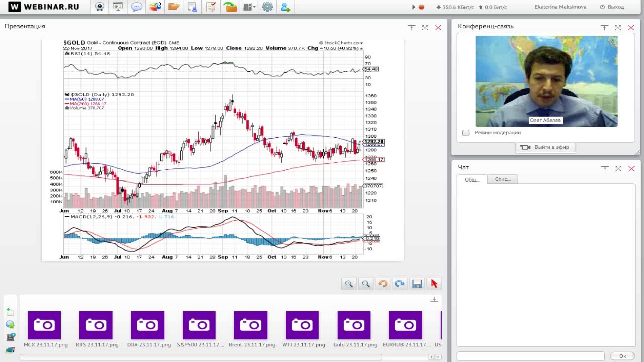Image resolution: width=644 pixels, height=362 pixels.
Task: Click the image gallery icon in file sidebar
Action: point(10,349)
